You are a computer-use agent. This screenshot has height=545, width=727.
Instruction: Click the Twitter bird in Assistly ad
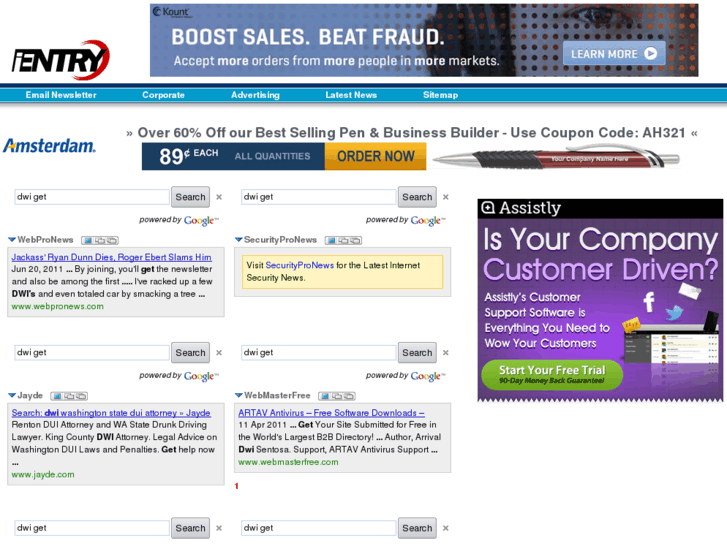(675, 313)
